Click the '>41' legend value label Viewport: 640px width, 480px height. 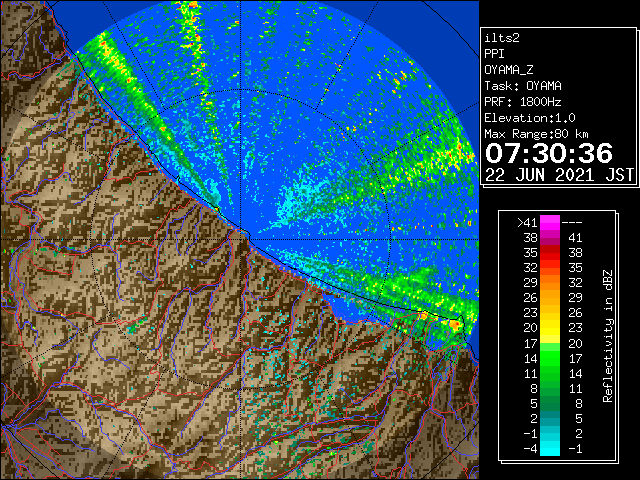527,223
